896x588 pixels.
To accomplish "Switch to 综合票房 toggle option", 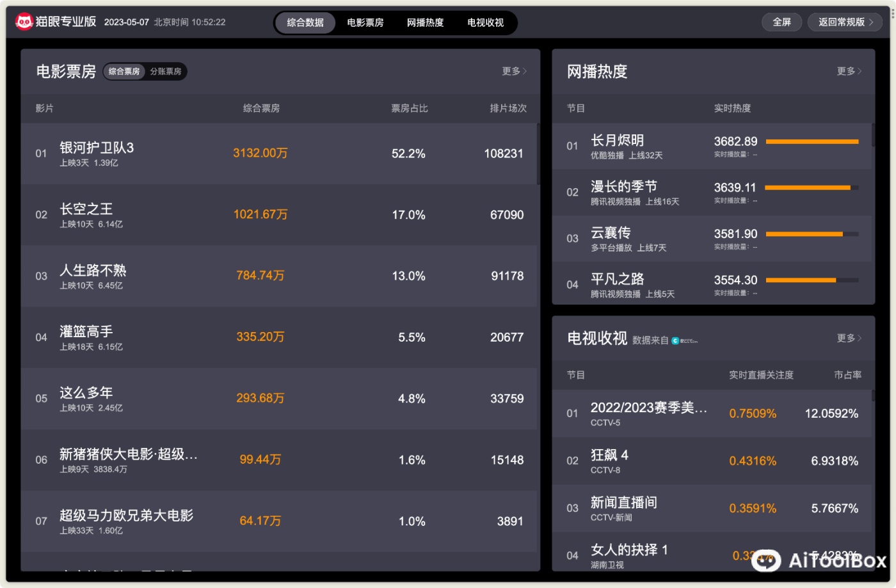I will [124, 72].
